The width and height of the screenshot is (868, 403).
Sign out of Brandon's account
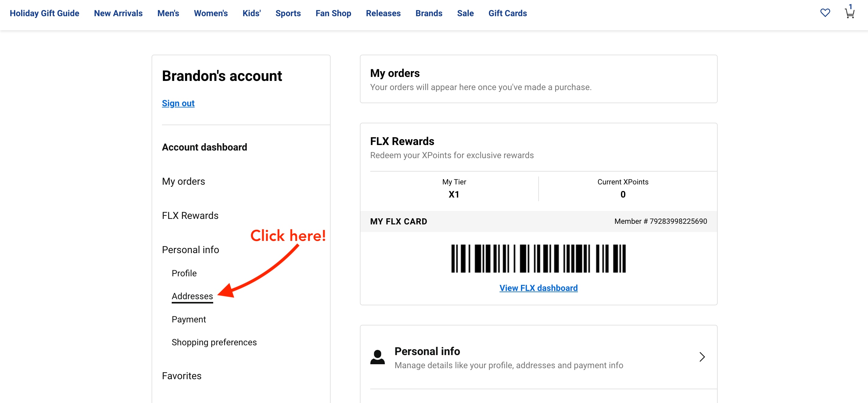[178, 103]
